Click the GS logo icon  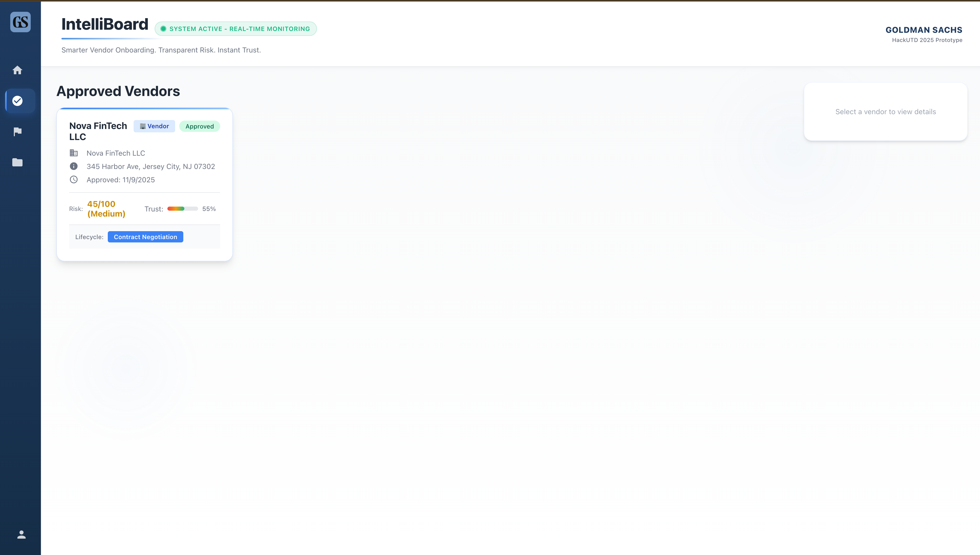pos(20,22)
